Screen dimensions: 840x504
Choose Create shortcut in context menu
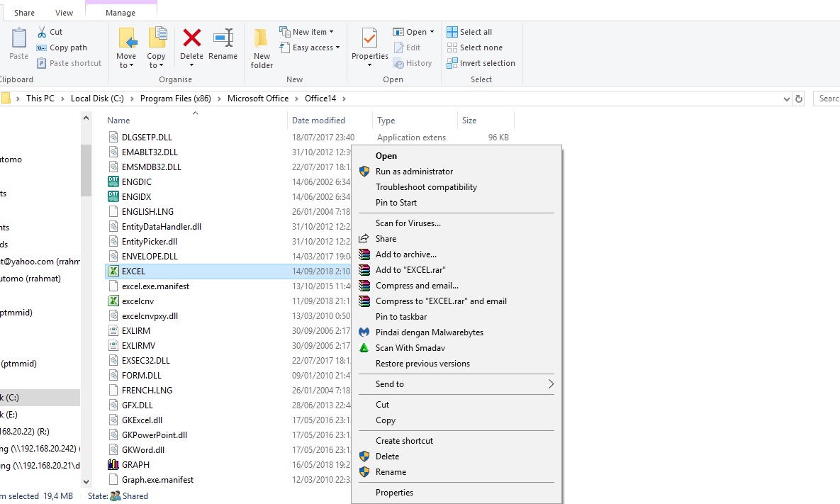coord(404,441)
